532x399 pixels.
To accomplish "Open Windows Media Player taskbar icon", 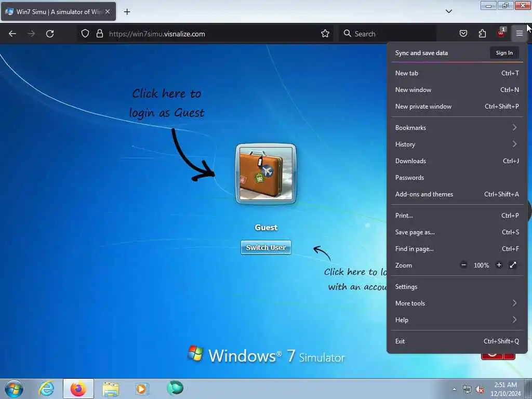I will click(x=141, y=389).
